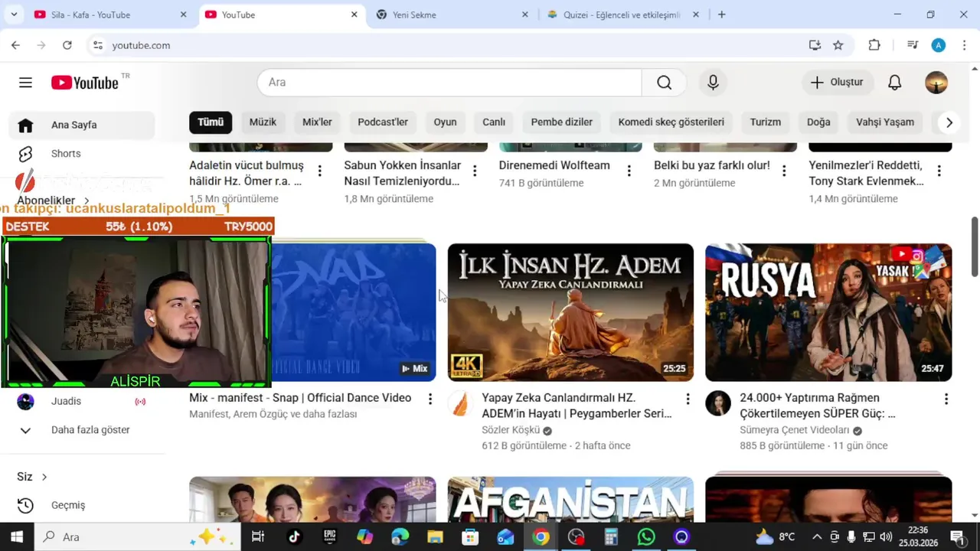Open the YouTube hamburger guide menu
The width and height of the screenshot is (980, 551).
tap(25, 83)
